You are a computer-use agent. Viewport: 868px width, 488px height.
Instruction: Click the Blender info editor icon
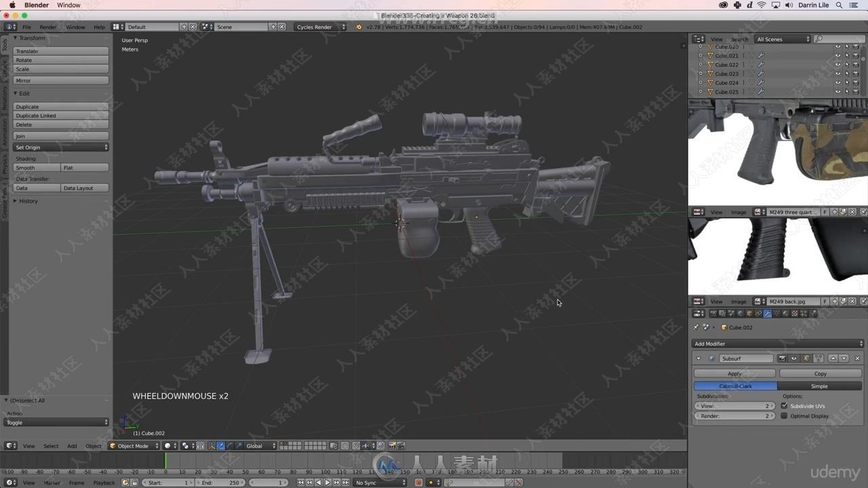coord(11,27)
